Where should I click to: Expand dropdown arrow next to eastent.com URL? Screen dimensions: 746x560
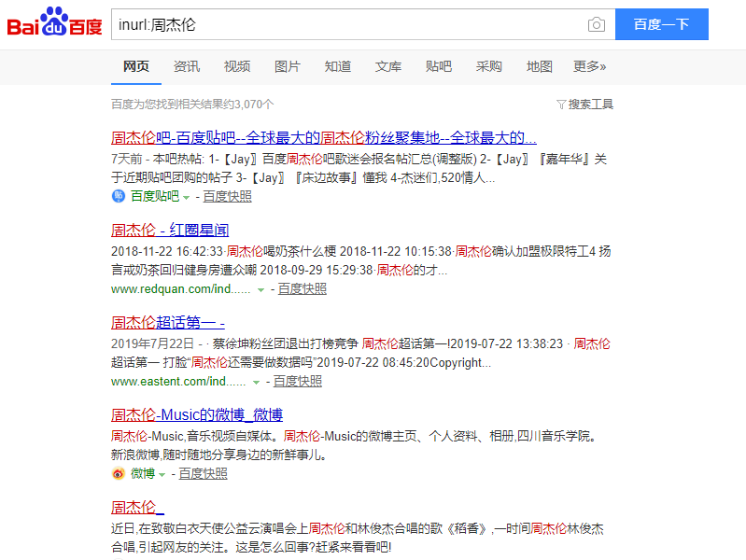(256, 382)
